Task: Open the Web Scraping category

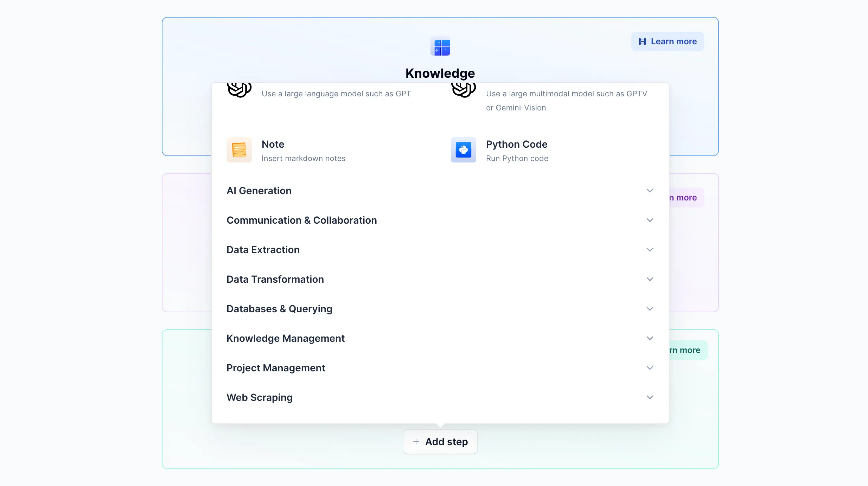Action: pos(260,397)
